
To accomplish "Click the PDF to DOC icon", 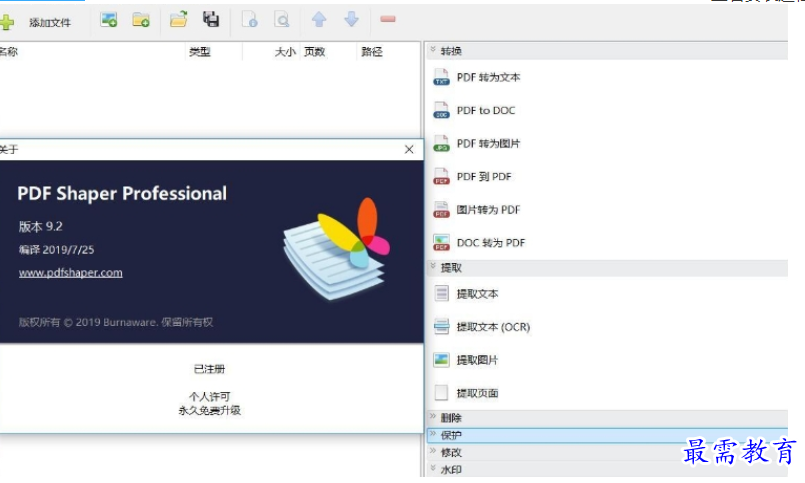I will [x=441, y=110].
